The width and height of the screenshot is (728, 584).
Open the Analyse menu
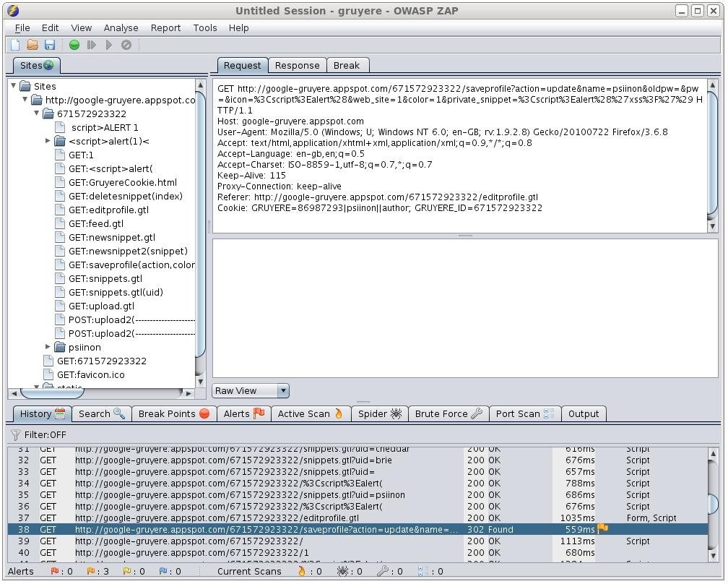pos(121,27)
